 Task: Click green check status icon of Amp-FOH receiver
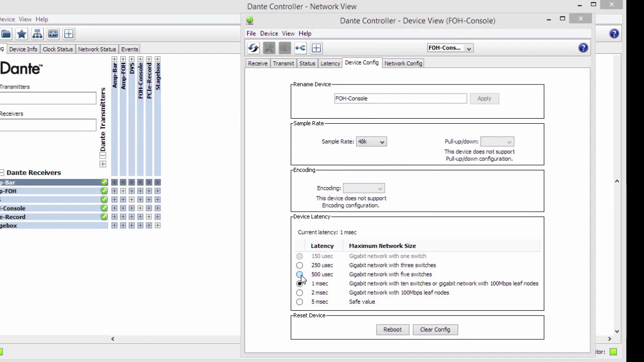pos(104,191)
